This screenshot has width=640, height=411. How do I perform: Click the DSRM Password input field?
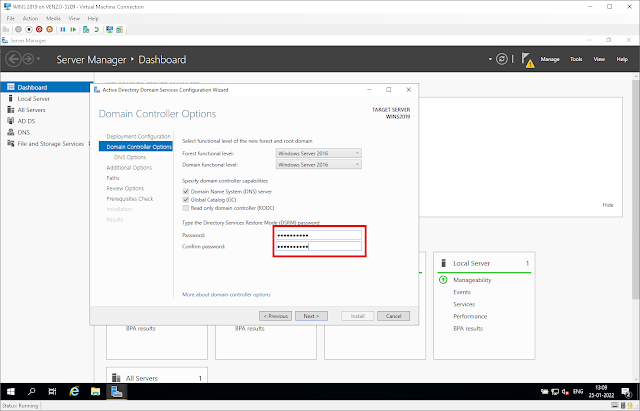318,235
